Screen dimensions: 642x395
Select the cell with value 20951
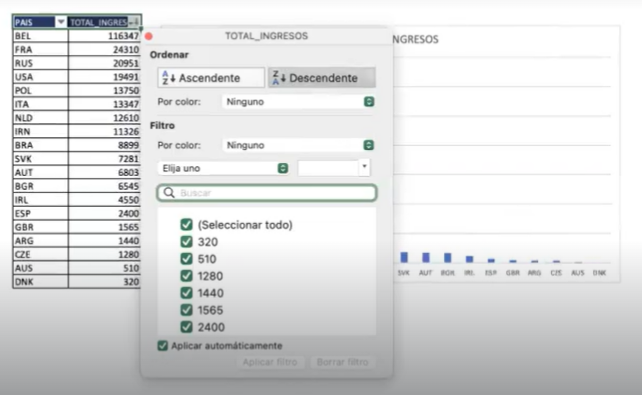pyautogui.click(x=104, y=63)
